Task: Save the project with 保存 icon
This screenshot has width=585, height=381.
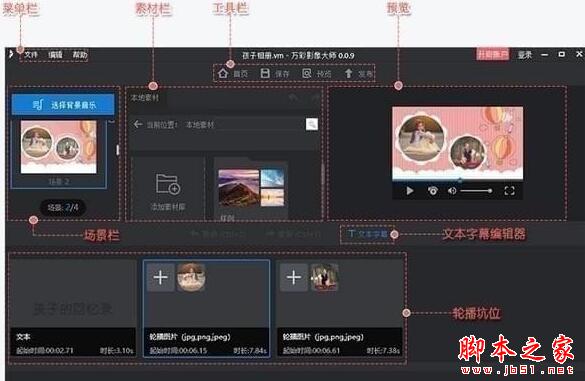Action: [275, 74]
